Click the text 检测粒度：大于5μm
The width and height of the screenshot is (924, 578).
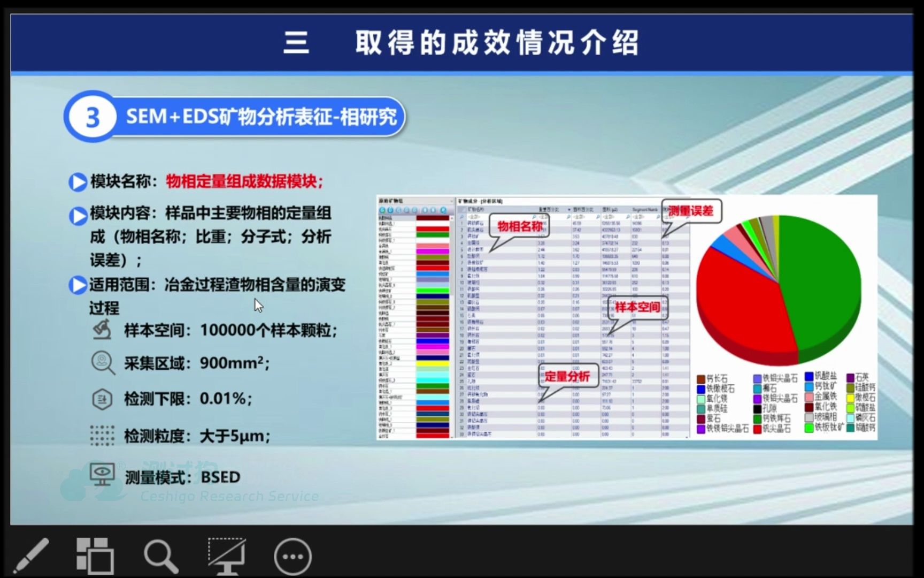197,436
